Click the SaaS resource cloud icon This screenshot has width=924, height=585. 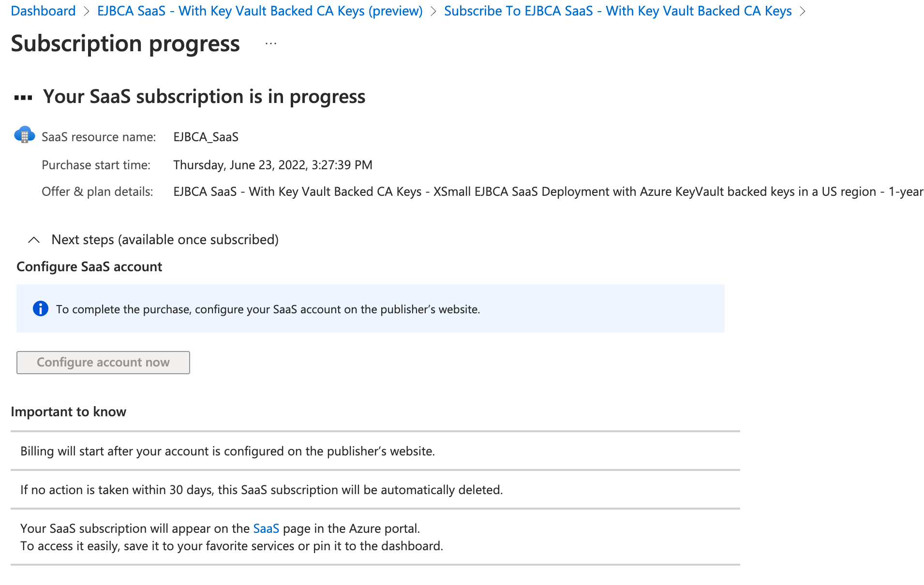point(24,135)
